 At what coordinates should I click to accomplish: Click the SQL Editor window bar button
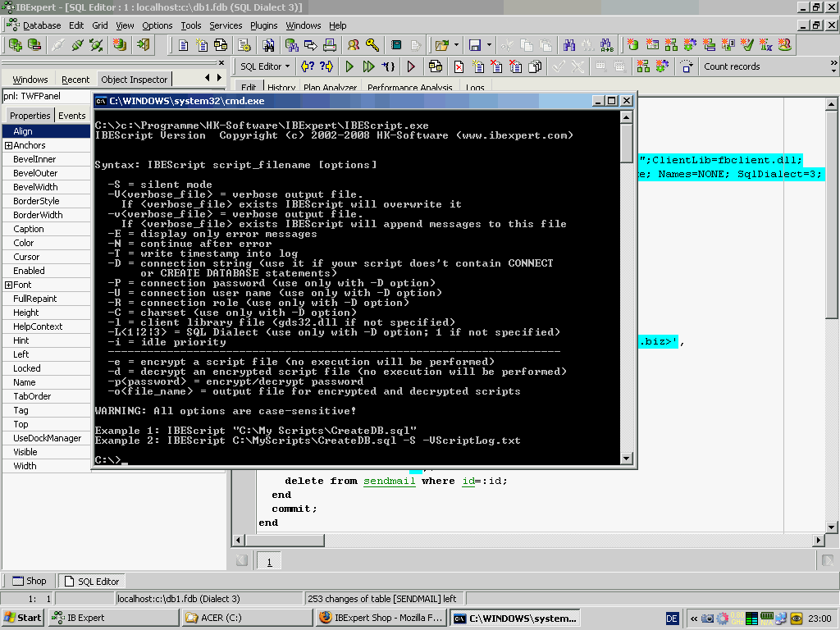point(92,582)
